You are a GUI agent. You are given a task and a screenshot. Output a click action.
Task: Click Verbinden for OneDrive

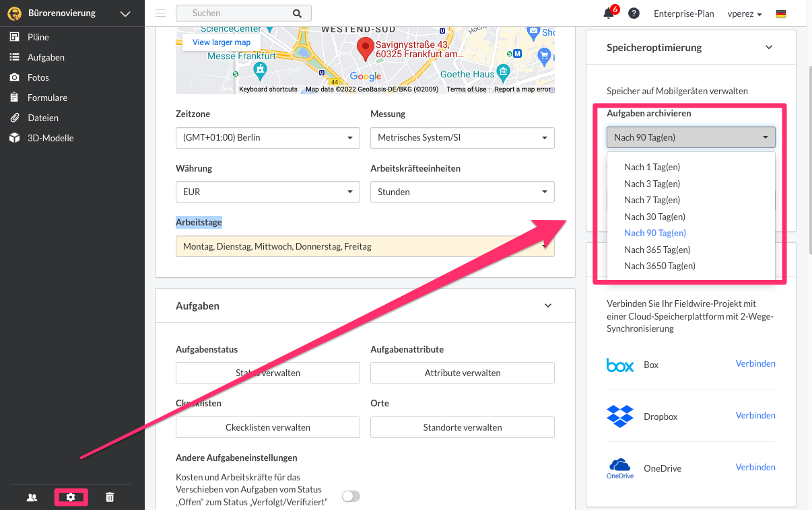click(x=755, y=467)
